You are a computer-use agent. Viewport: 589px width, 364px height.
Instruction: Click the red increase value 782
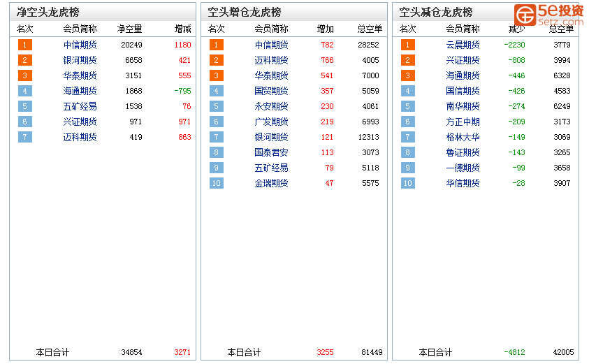point(328,45)
